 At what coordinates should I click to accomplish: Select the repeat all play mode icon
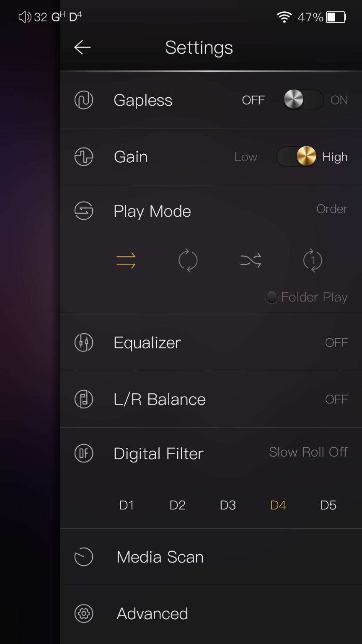click(x=188, y=260)
